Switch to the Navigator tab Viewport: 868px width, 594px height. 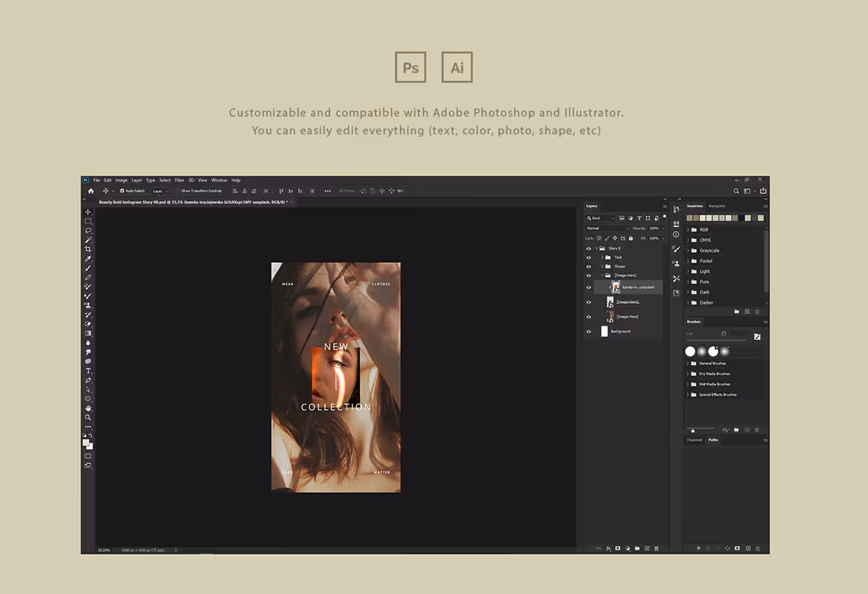pos(717,206)
